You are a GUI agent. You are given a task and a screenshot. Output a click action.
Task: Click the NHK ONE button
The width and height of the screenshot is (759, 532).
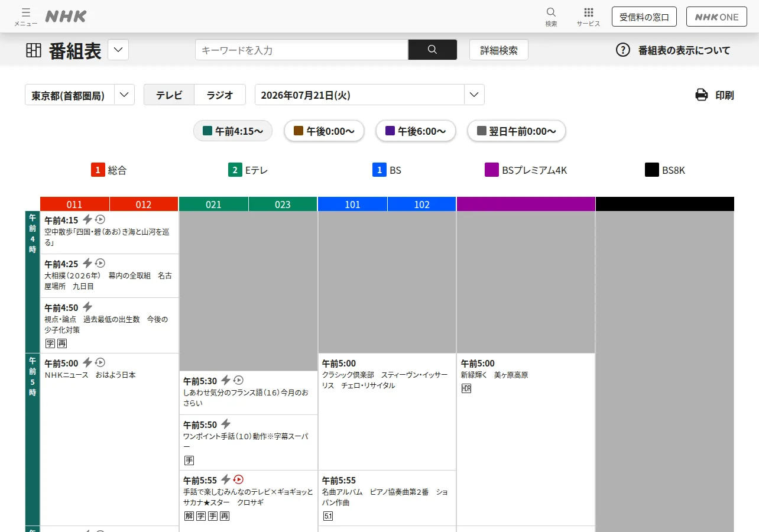716,17
